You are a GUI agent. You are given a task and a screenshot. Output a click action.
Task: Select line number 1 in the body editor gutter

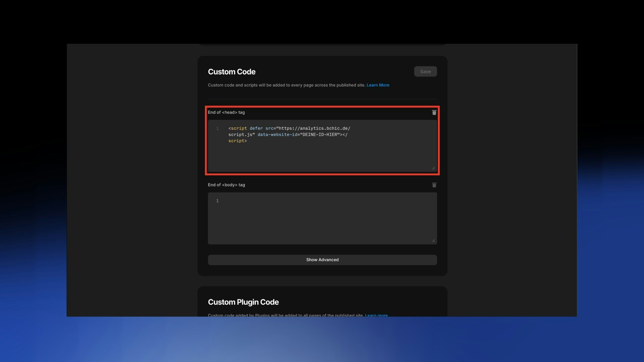tap(218, 200)
